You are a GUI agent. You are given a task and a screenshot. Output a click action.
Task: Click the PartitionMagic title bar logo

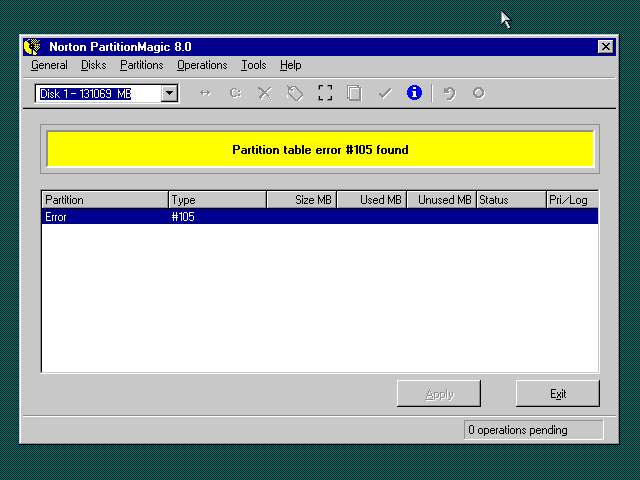click(32, 47)
